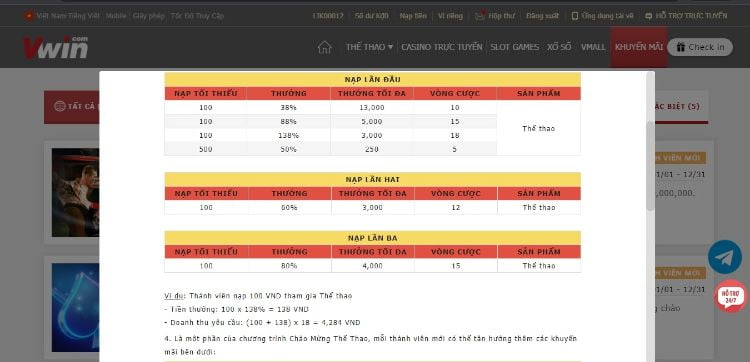This screenshot has height=362, width=750.
Task: Open the 24/7 support chat icon
Action: pyautogui.click(x=730, y=296)
